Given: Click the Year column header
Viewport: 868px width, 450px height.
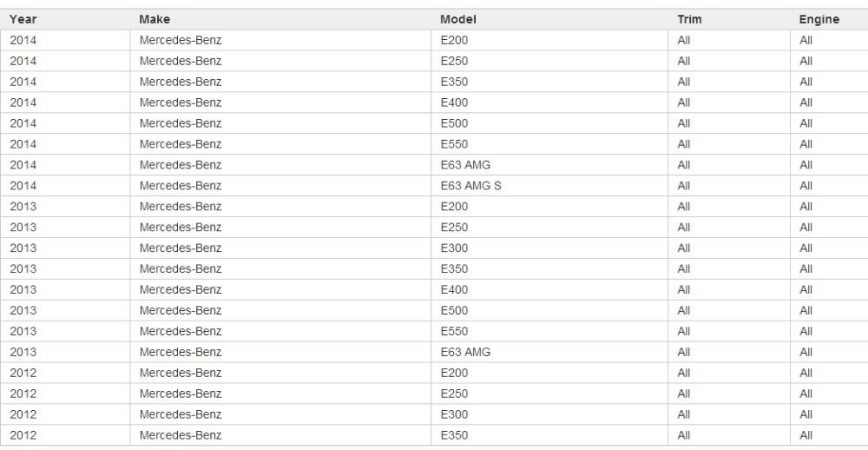Looking at the screenshot, I should 23,19.
